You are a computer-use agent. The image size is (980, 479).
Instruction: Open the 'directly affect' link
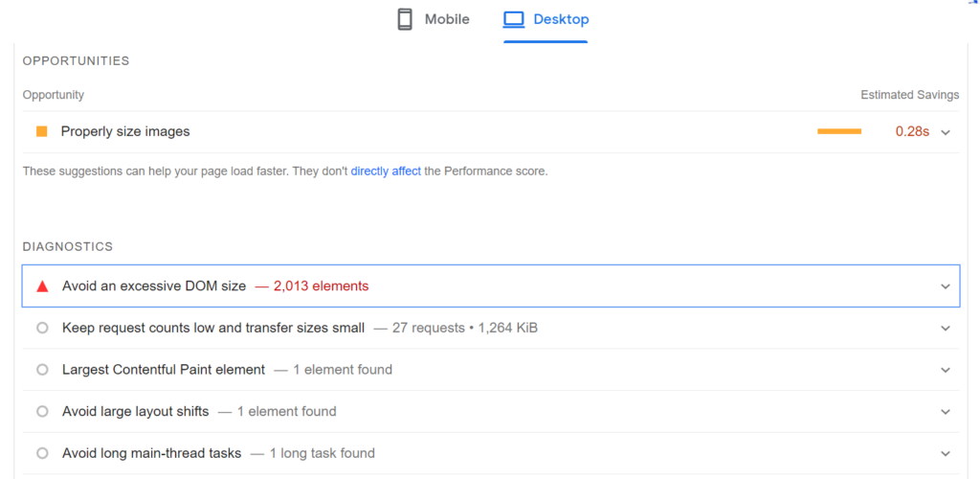(x=386, y=171)
